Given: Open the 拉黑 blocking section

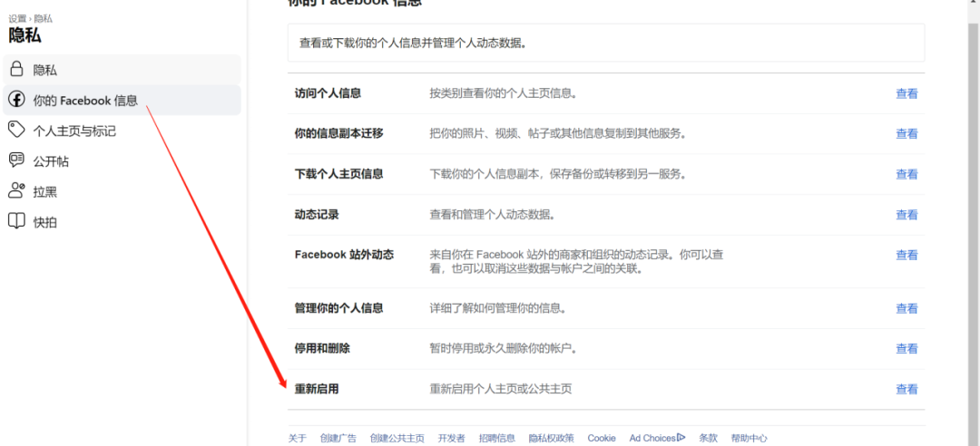Looking at the screenshot, I should click(122, 191).
